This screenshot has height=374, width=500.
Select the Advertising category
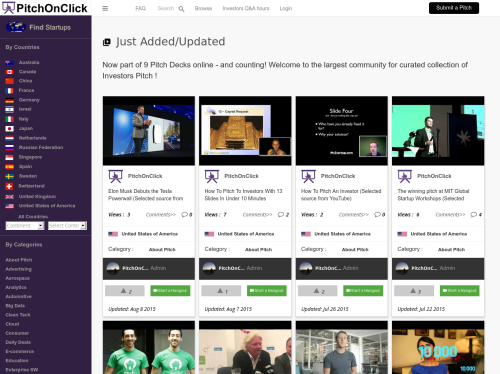(18, 269)
